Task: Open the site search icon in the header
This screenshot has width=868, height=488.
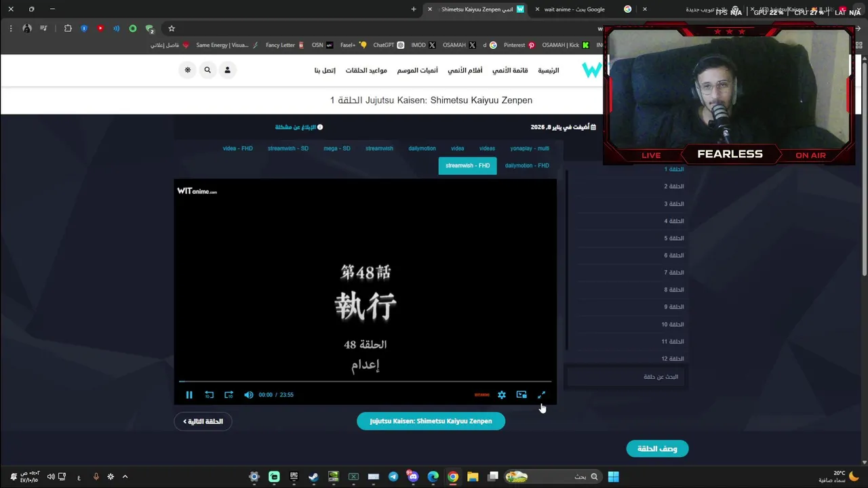Action: 208,70
